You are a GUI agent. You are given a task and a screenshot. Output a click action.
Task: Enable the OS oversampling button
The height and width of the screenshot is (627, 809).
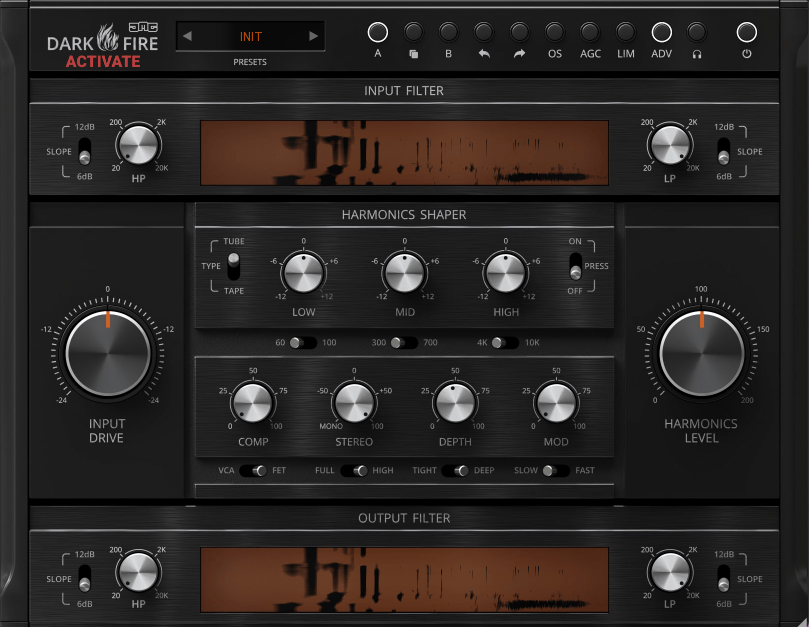(x=554, y=32)
